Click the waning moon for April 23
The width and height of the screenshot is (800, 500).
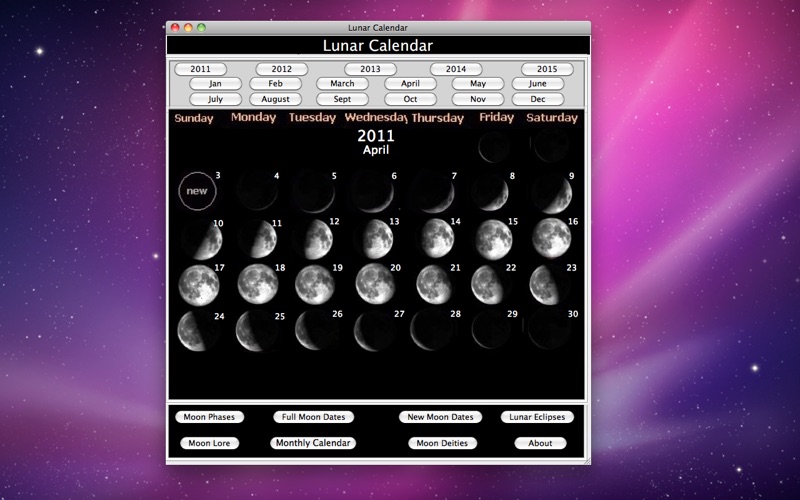click(x=548, y=285)
